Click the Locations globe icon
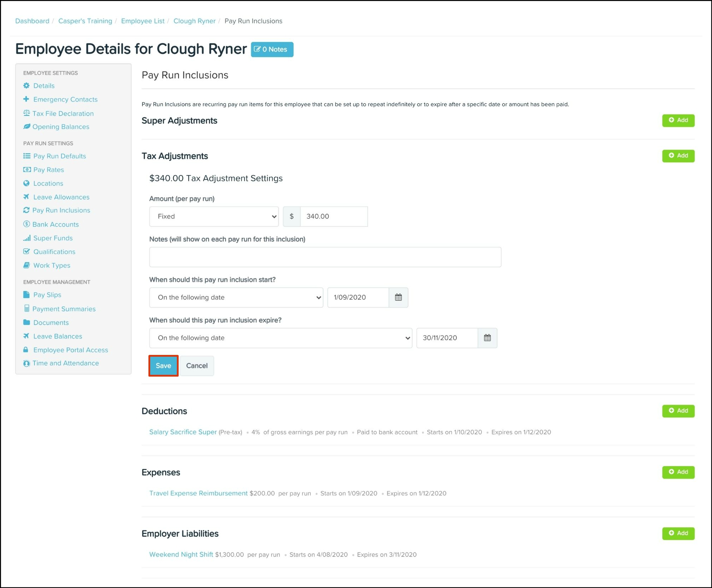The height and width of the screenshot is (588, 712). click(27, 183)
